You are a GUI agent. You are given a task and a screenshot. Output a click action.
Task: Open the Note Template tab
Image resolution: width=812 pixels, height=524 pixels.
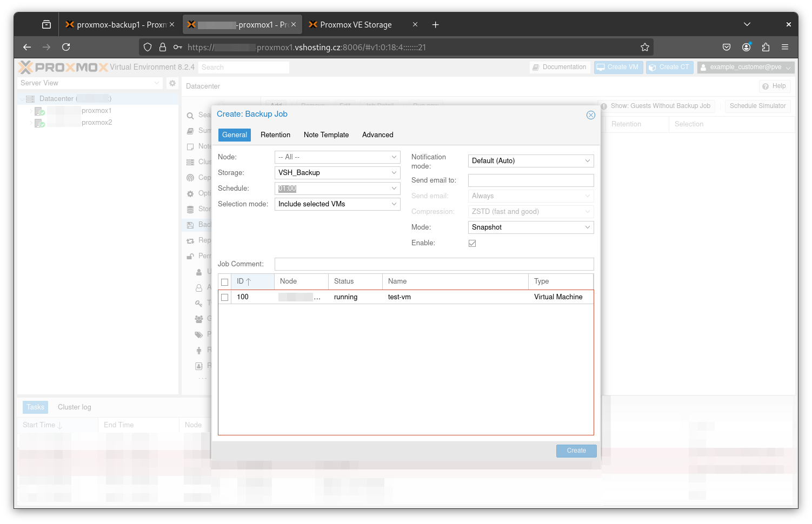click(326, 135)
